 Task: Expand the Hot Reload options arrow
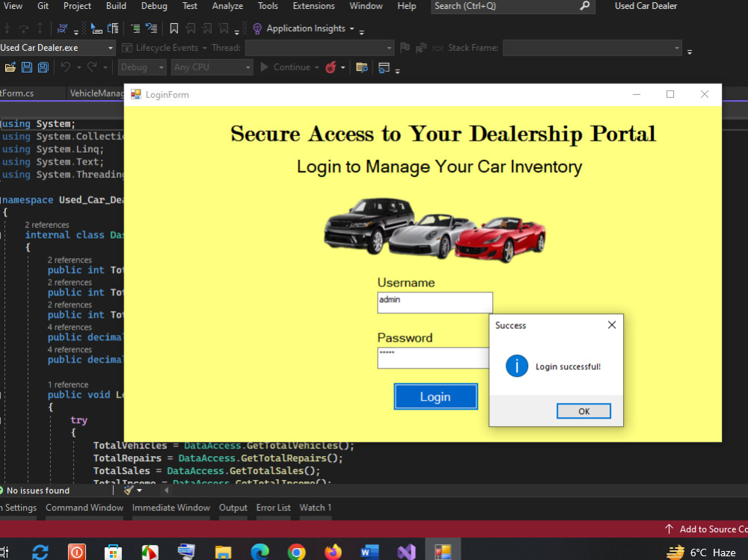343,67
